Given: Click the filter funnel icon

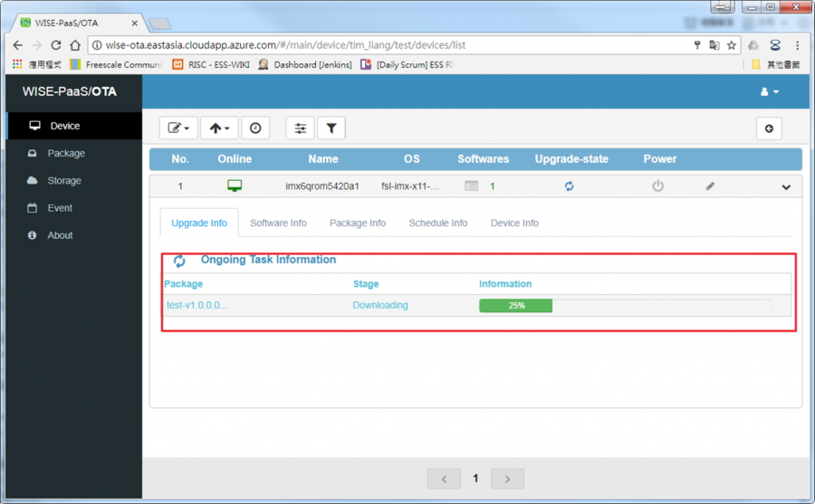Looking at the screenshot, I should (331, 128).
